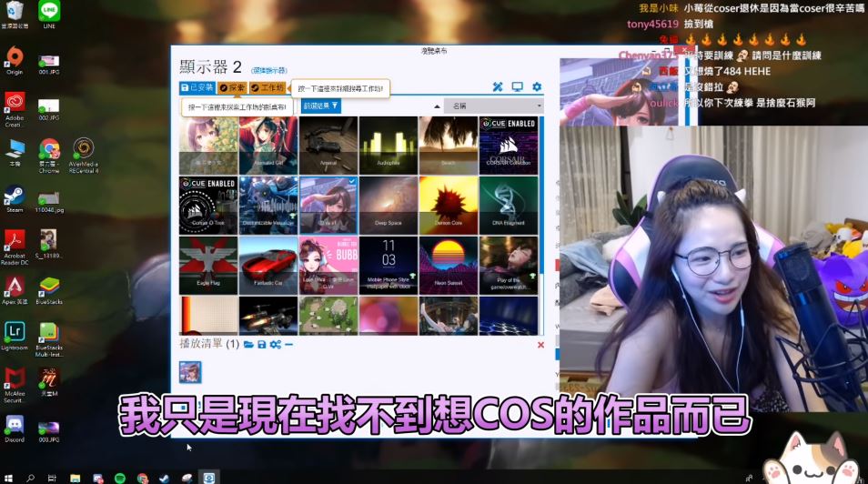
Task: Click the link next to the monitor title
Action: (269, 70)
